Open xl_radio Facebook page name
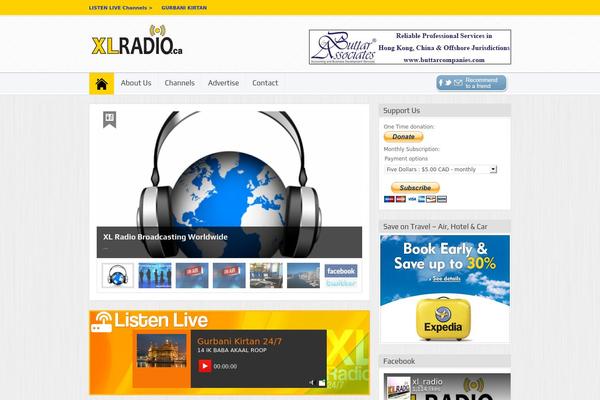The height and width of the screenshot is (400, 600). 427,382
